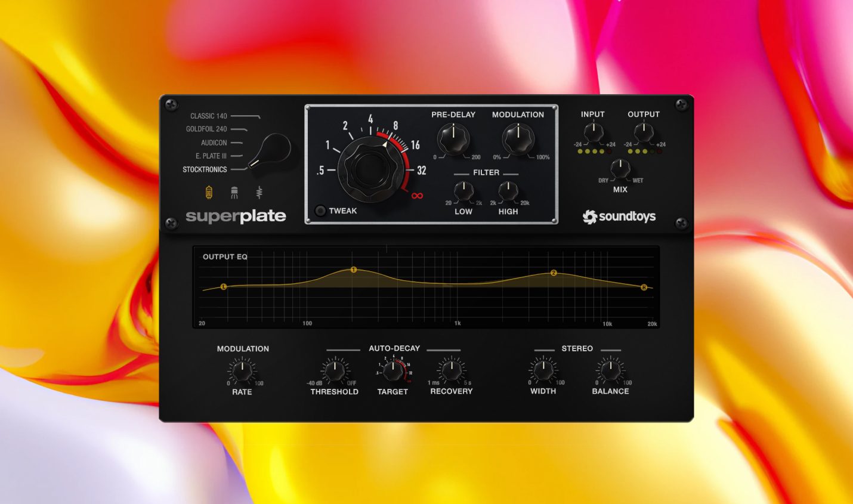Viewport: 853px width, 504px height.
Task: Select the CLASSIC 140 plate model
Action: pos(208,117)
